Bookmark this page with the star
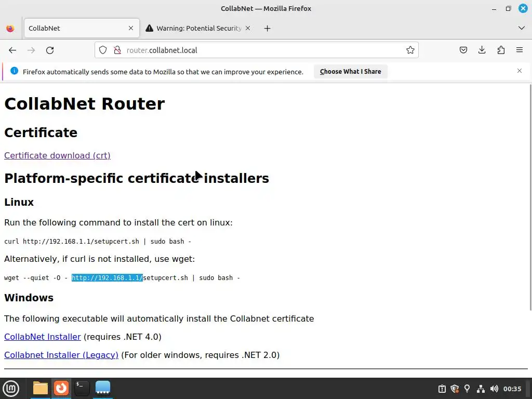This screenshot has width=532, height=399. coord(410,50)
